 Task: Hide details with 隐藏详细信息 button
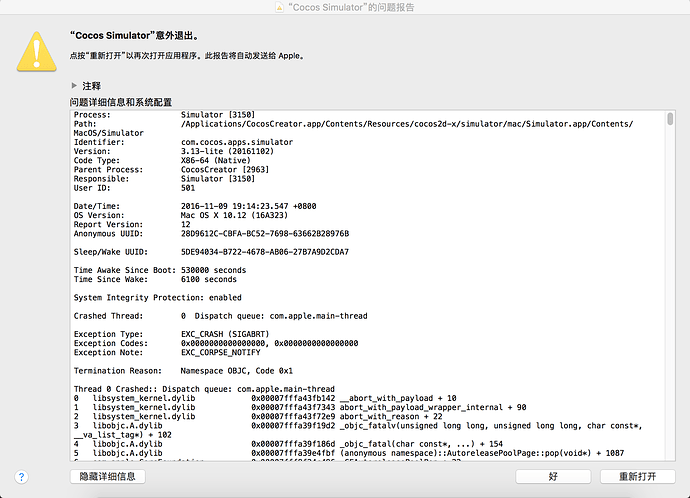click(x=107, y=476)
